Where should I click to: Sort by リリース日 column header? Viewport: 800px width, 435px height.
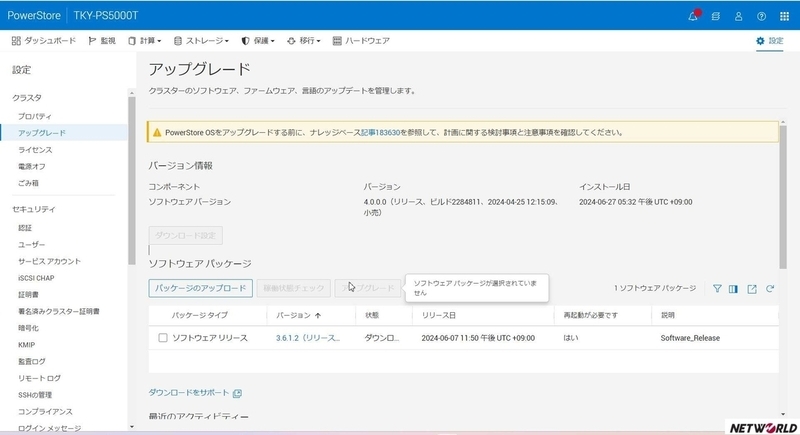(x=439, y=315)
